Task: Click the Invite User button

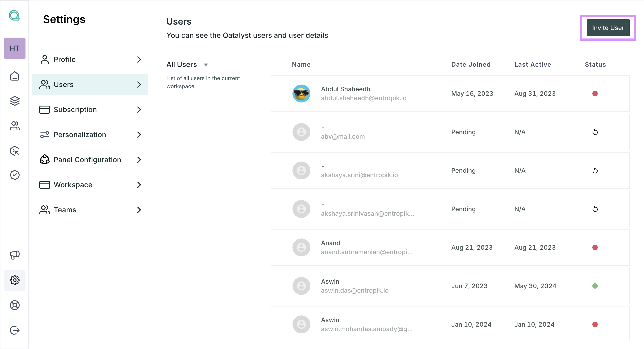Action: click(608, 28)
